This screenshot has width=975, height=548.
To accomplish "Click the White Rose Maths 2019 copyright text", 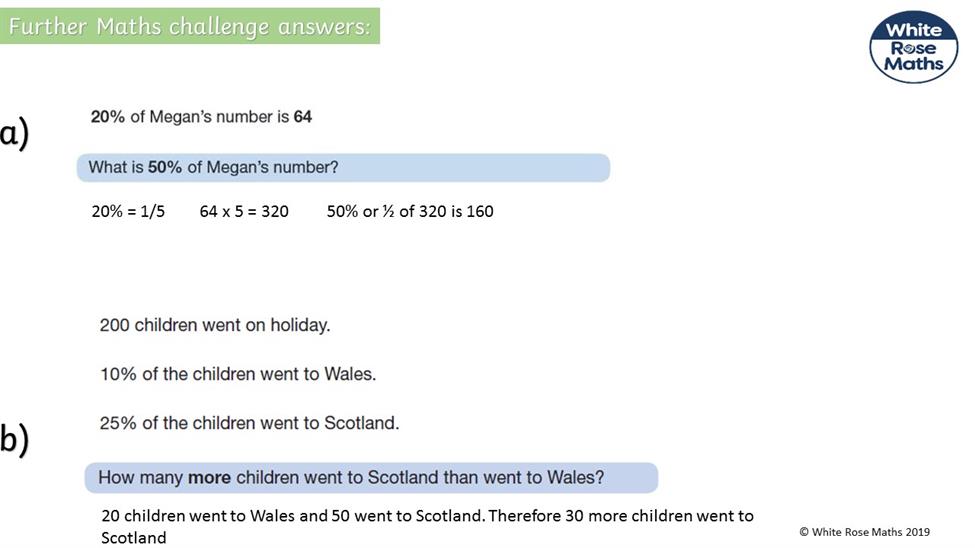I will pyautogui.click(x=864, y=532).
